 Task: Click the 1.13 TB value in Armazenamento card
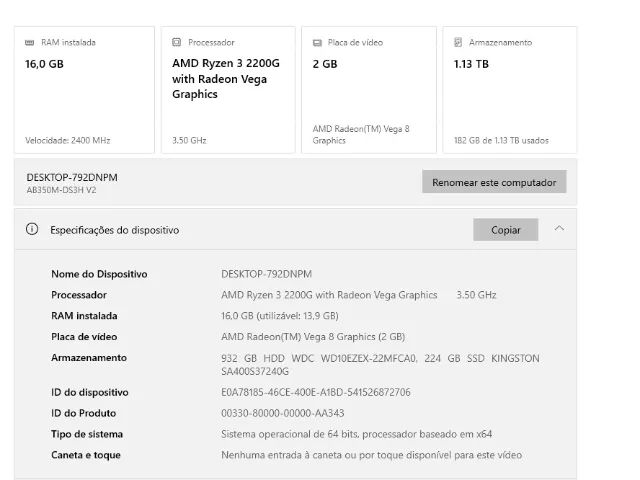click(x=471, y=64)
